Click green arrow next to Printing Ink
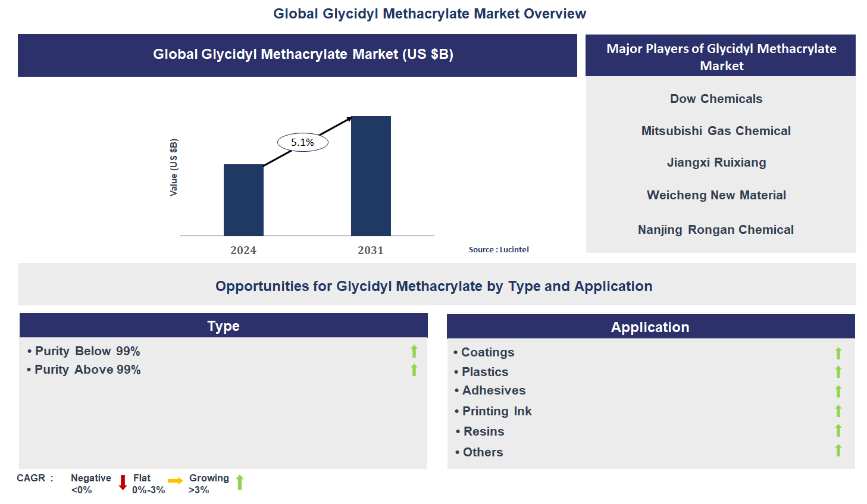 click(838, 411)
